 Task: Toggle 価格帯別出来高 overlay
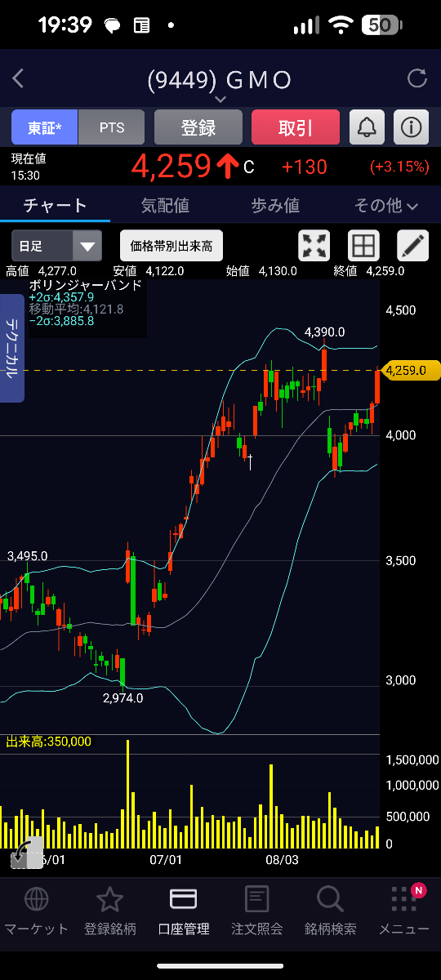click(x=171, y=245)
